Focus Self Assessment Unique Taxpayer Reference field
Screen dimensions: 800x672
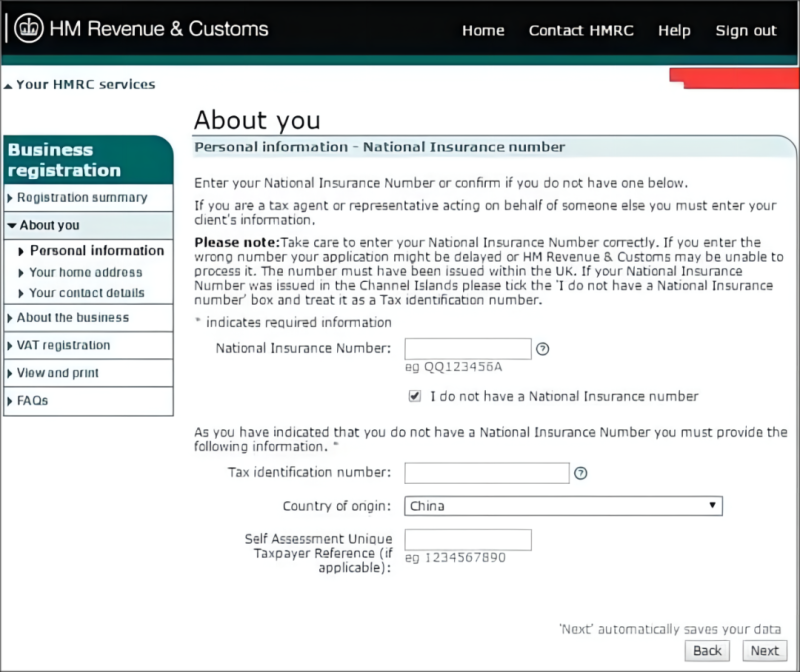468,540
